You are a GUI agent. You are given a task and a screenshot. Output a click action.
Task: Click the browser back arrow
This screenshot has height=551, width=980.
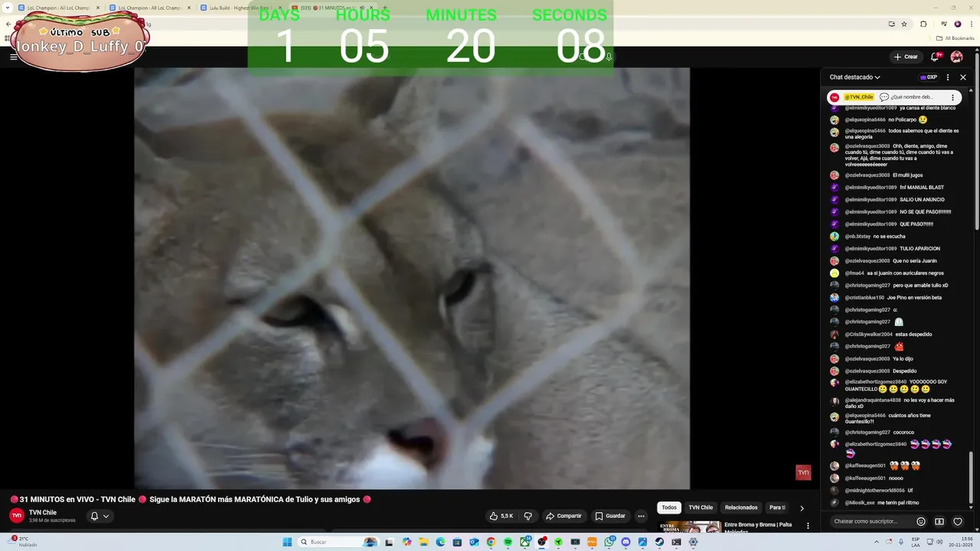tap(8, 24)
